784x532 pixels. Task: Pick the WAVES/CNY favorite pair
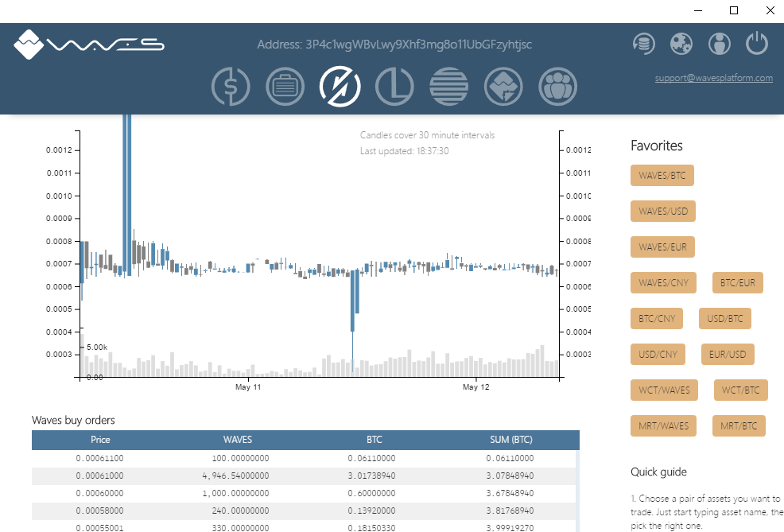click(x=663, y=283)
